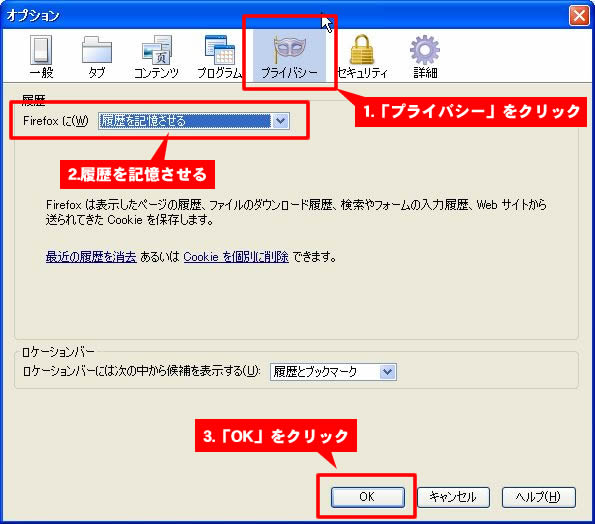Open the コンテンツ (Content) icon
Viewport: 595px width, 524px height.
[156, 50]
